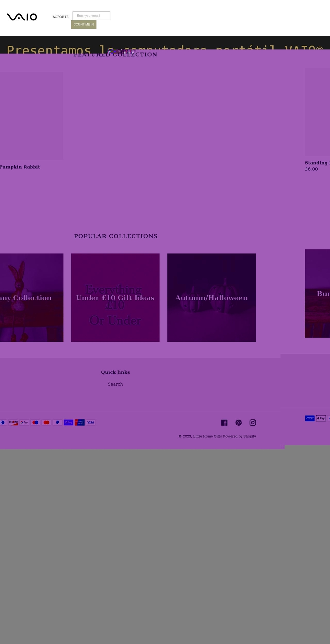
Task: Open the Pumpkin Rabbit product
Action: point(20,167)
